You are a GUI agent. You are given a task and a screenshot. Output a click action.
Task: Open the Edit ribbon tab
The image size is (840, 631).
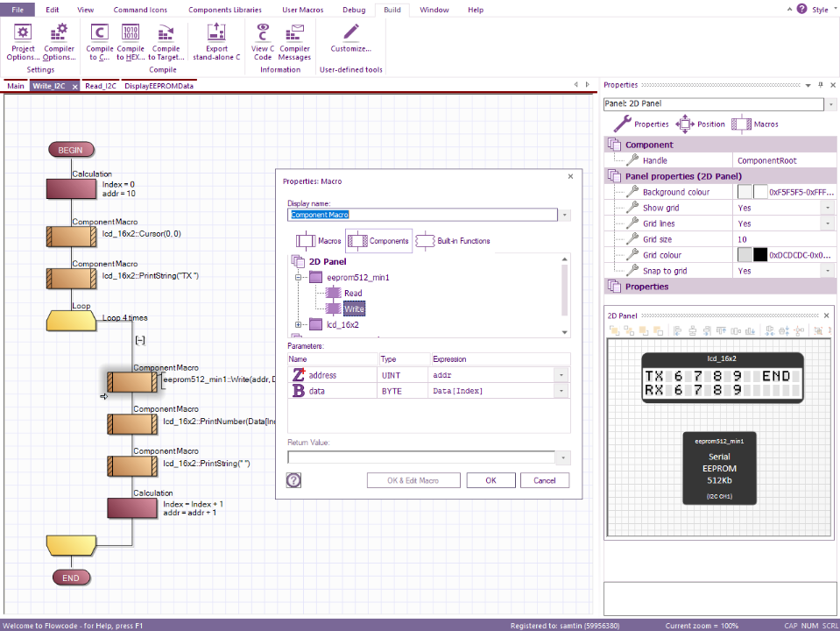coord(53,10)
